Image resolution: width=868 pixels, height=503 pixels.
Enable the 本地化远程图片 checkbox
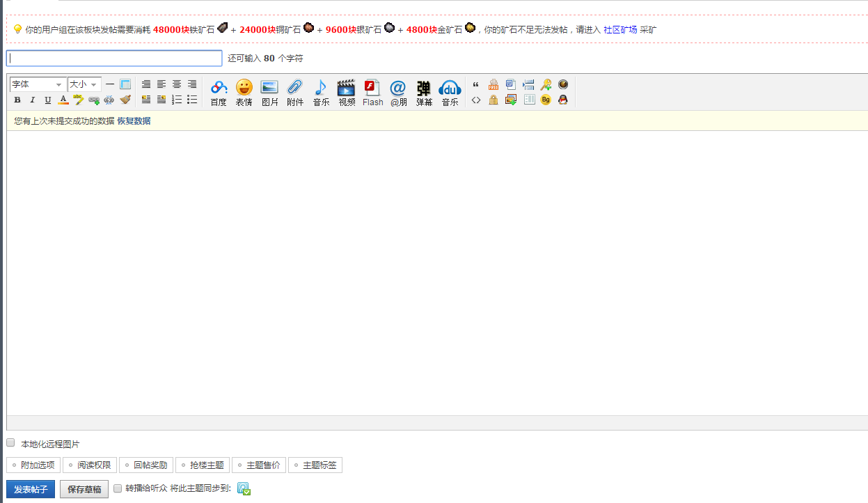[x=10, y=443]
